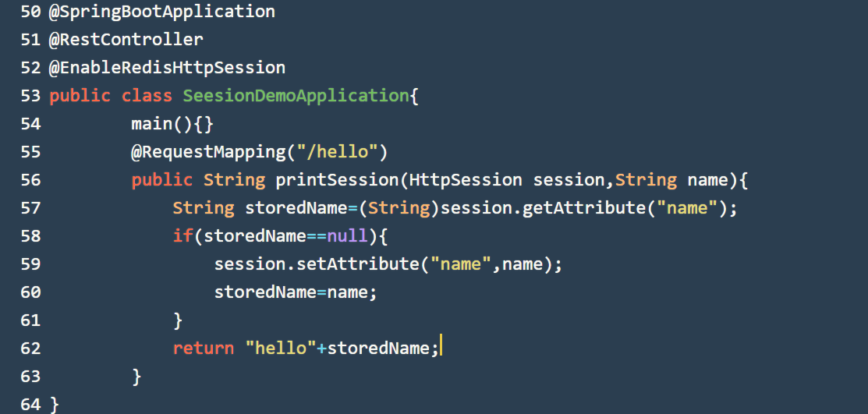Screen dimensions: 868x414
Task: Click the printSession method name
Action: coord(337,180)
